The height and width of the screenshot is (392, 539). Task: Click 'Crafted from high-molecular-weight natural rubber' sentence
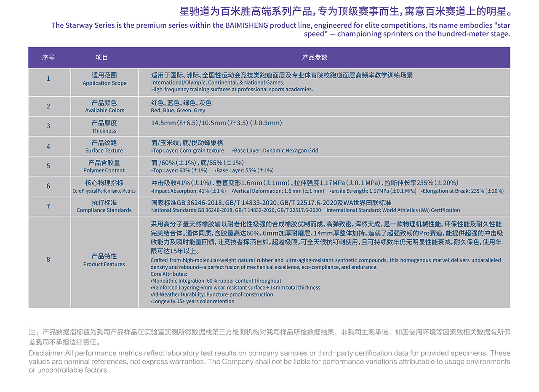click(x=326, y=264)
